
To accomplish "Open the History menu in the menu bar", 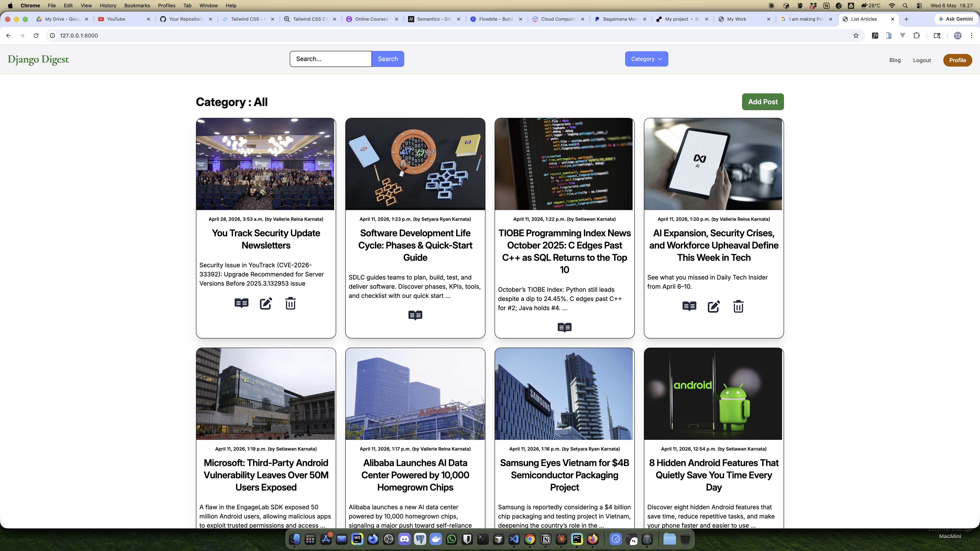I will click(108, 5).
